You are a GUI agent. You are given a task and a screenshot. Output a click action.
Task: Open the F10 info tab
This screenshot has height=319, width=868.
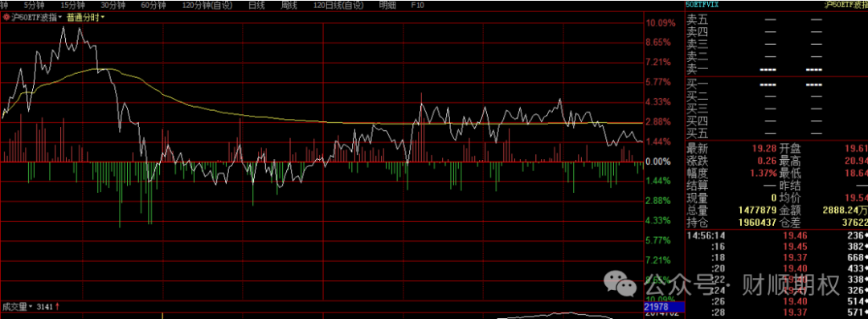pyautogui.click(x=418, y=5)
